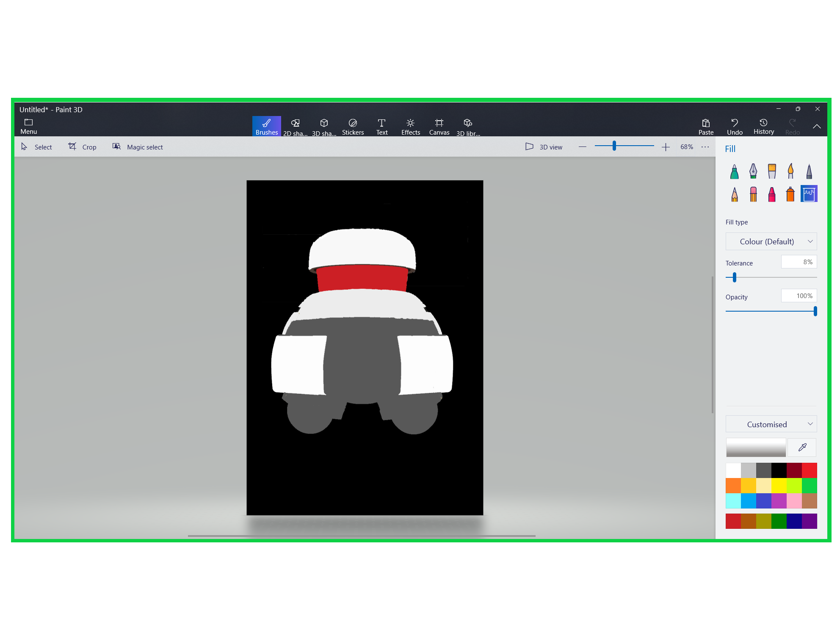Choose the light grey colour swatch

tap(749, 470)
